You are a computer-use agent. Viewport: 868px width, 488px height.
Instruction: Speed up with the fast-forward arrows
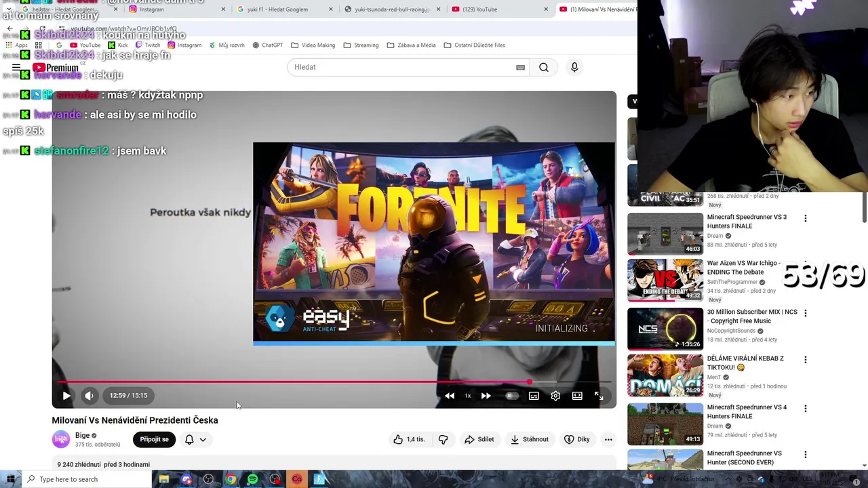pos(486,396)
